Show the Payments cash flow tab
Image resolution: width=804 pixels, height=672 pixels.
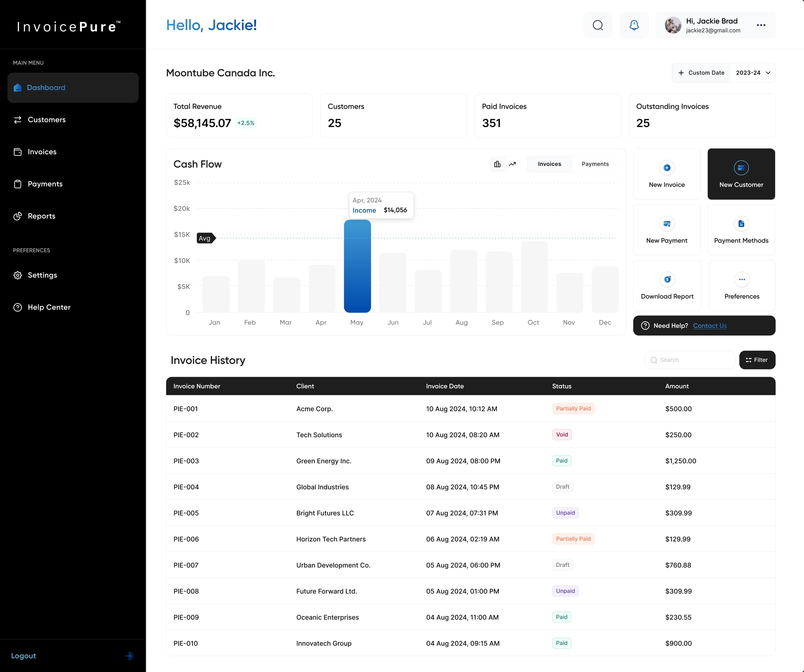pos(595,164)
